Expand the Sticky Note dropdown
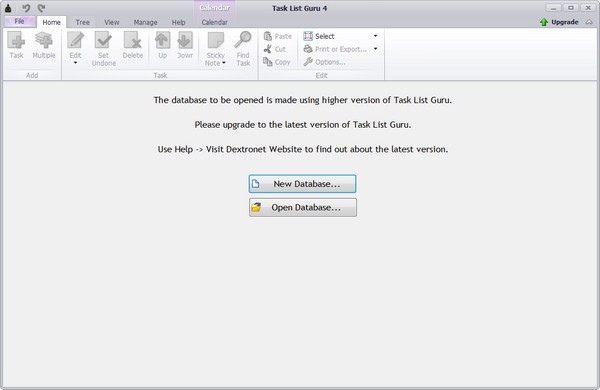The height and width of the screenshot is (390, 600). point(224,63)
